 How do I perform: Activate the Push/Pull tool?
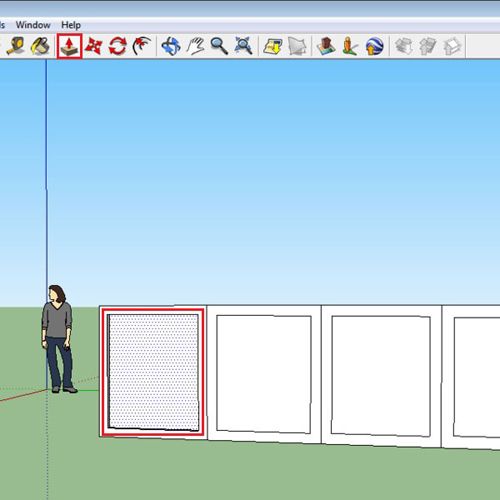coord(69,46)
